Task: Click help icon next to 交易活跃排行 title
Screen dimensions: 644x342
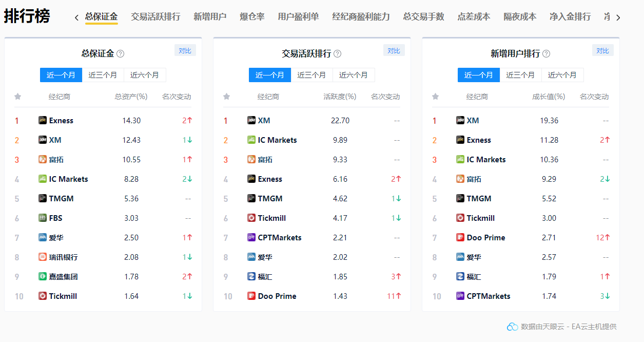Action: [x=337, y=54]
